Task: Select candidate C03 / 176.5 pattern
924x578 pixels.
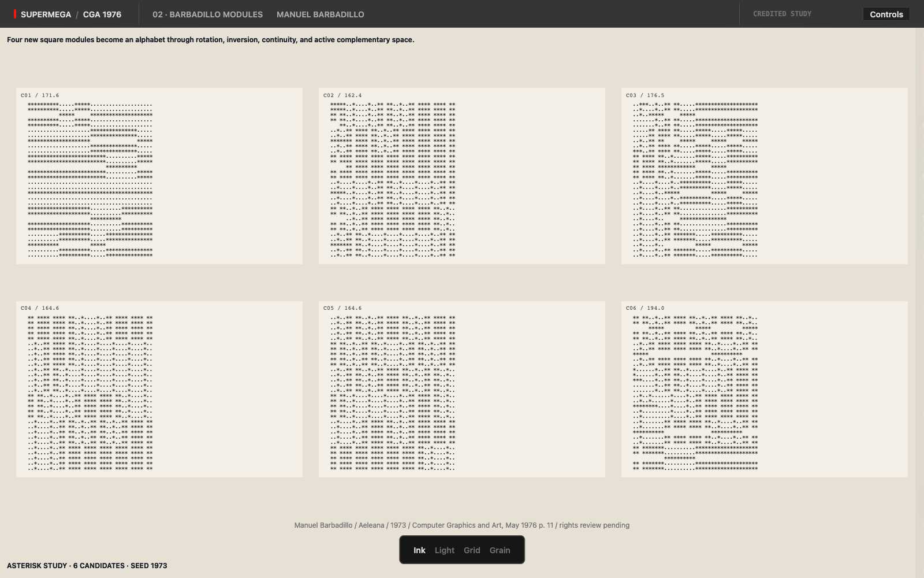Action: (x=765, y=176)
